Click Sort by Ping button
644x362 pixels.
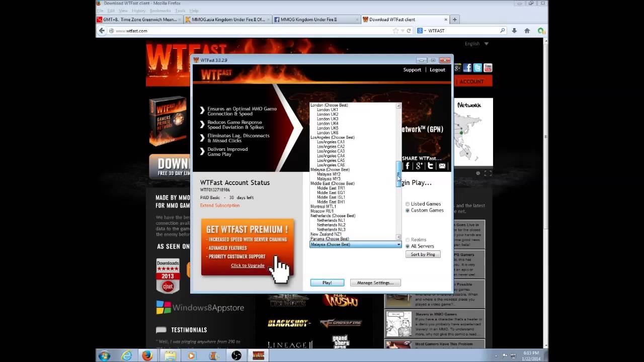423,254
